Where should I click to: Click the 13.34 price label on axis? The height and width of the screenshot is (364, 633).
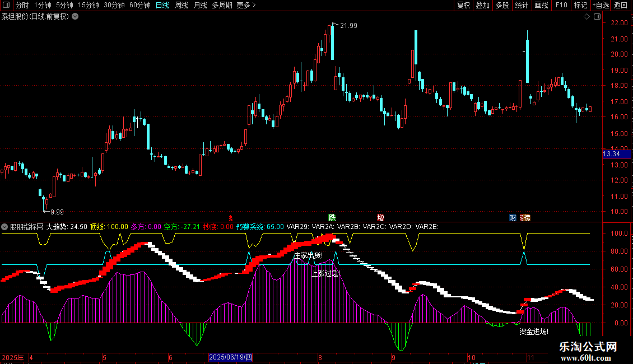(611, 154)
